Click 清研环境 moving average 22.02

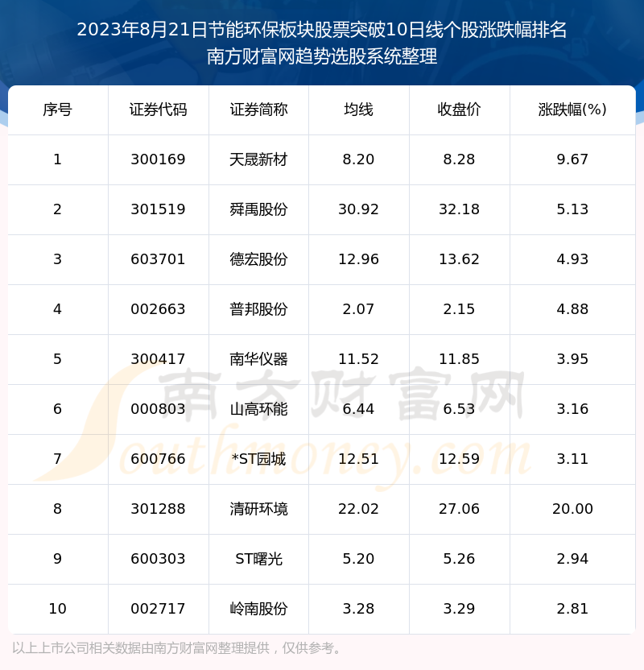359,509
